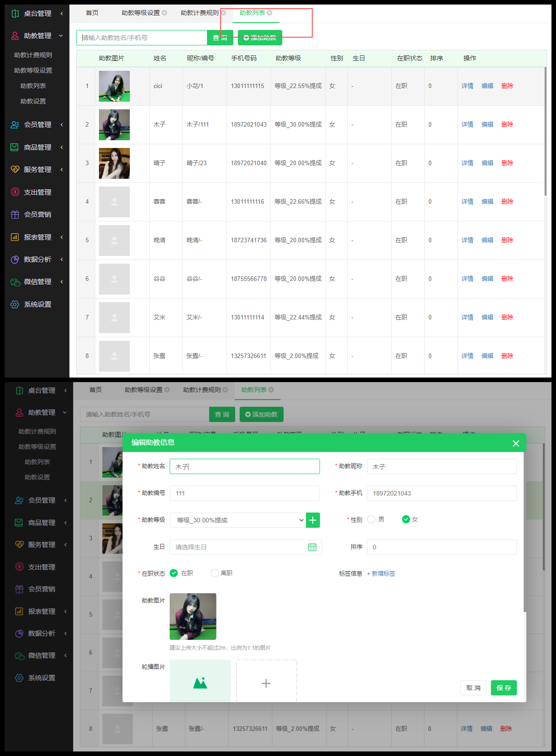Image resolution: width=556 pixels, height=756 pixels.
Task: Expand 会员管理 chevron in the undimmed sidebar
Action: click(x=62, y=125)
